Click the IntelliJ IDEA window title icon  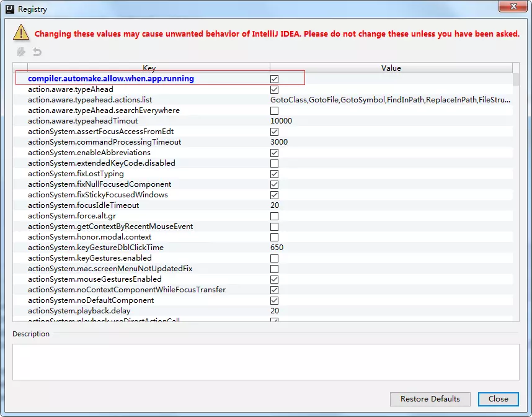click(x=10, y=9)
